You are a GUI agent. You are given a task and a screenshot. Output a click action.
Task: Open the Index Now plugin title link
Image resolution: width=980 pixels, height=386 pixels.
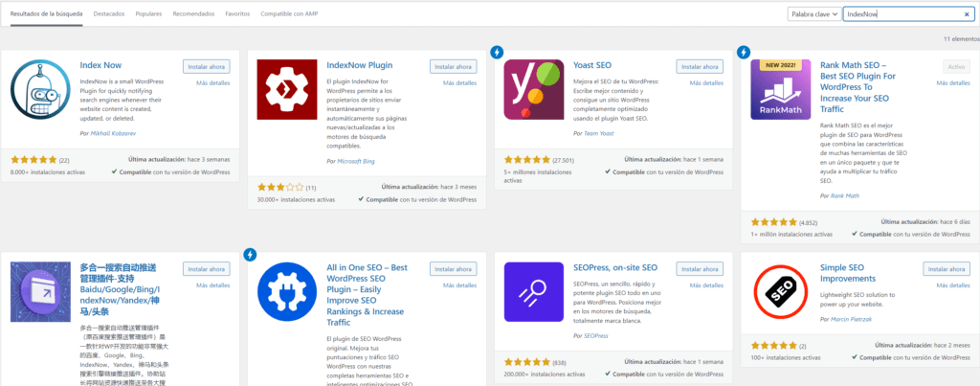click(x=100, y=65)
